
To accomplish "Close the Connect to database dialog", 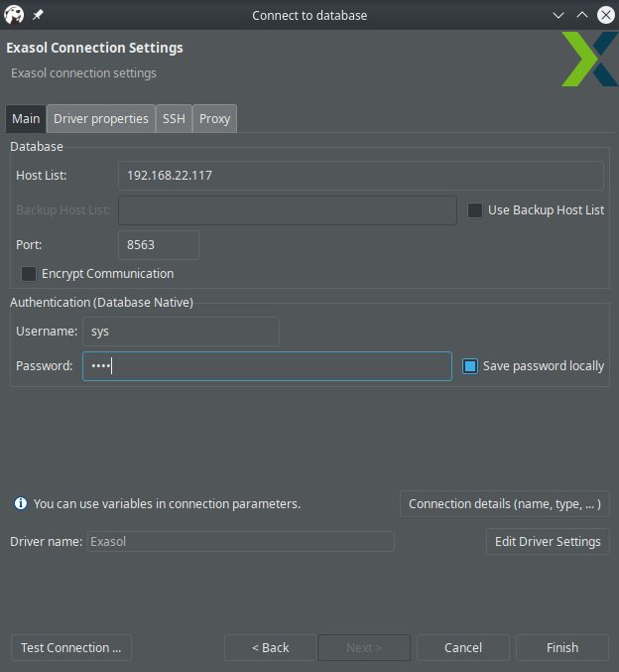I will click(606, 15).
